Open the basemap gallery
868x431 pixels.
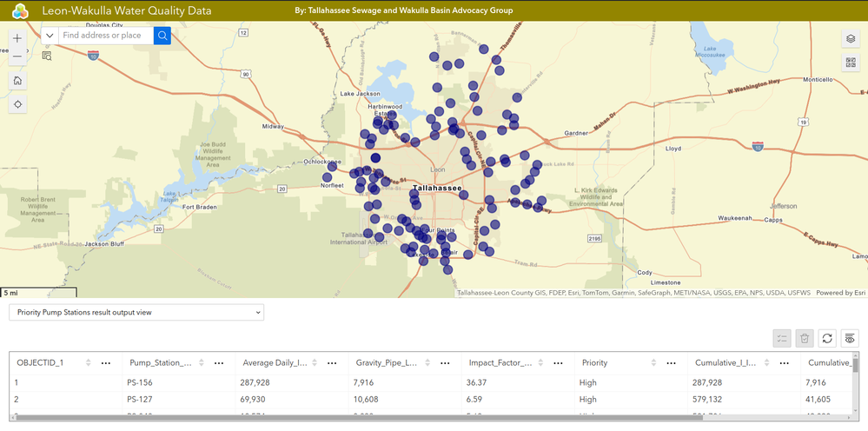tap(851, 63)
